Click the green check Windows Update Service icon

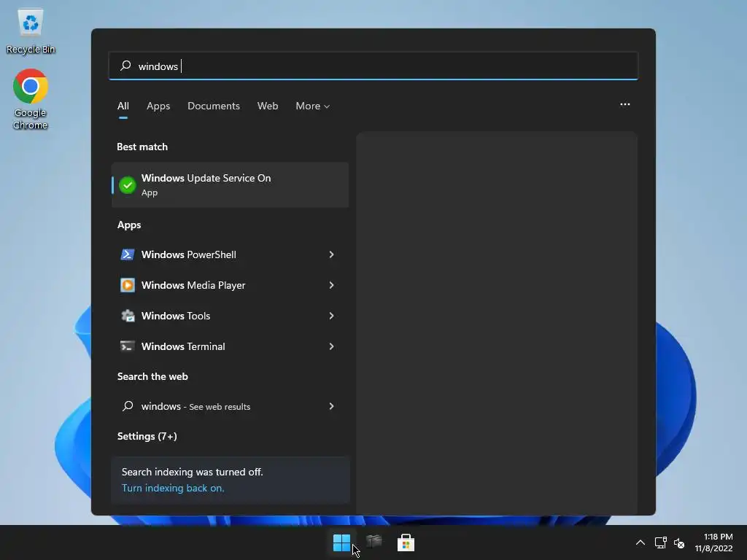pos(127,185)
